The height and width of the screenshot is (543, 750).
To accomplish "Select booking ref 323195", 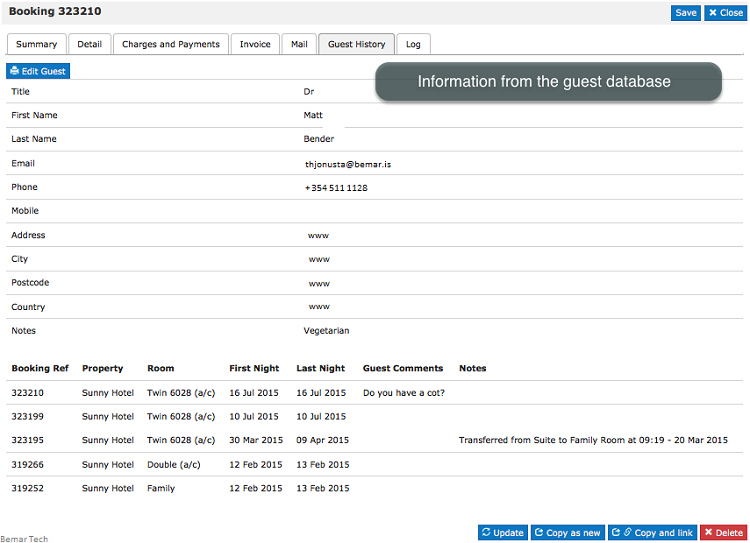I will click(27, 440).
